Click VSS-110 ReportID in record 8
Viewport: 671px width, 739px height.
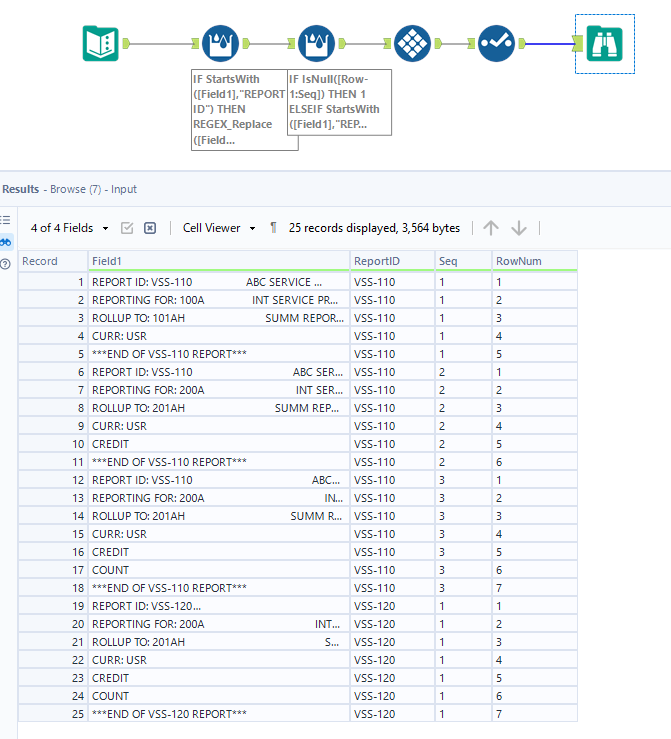[392, 408]
